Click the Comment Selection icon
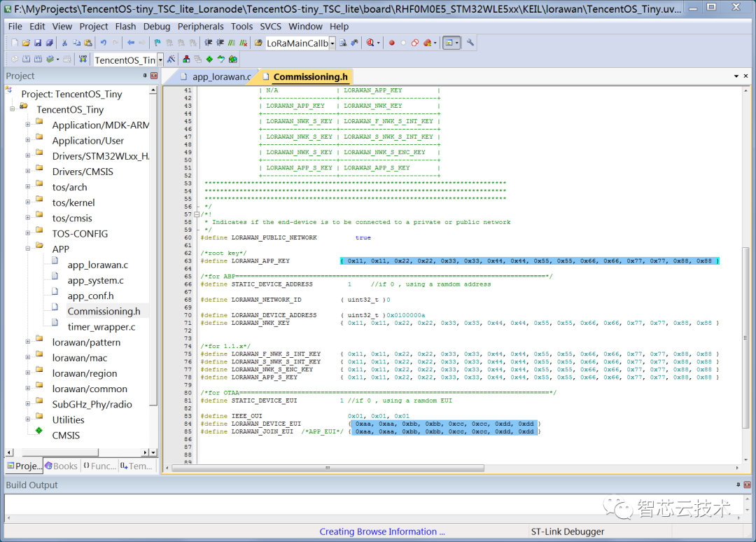The image size is (756, 542). click(x=232, y=43)
